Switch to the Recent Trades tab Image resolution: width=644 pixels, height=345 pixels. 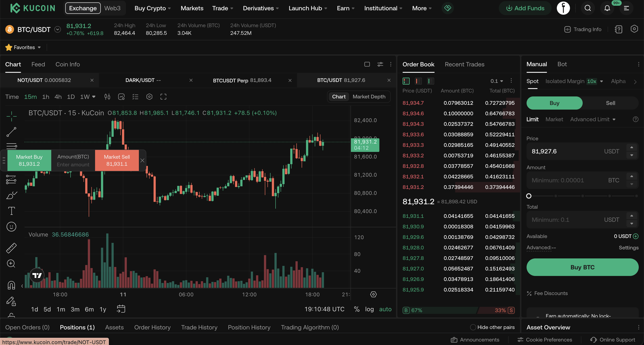tap(465, 64)
